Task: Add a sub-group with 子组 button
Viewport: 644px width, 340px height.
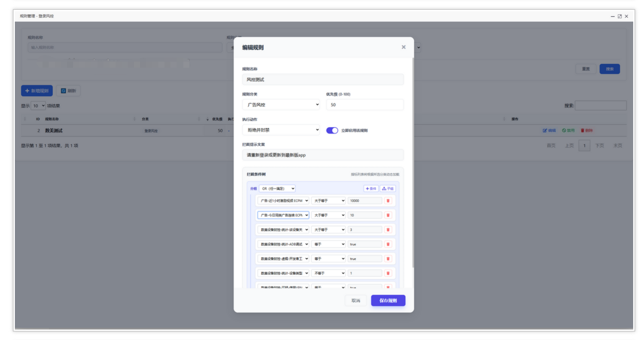Action: pos(388,189)
